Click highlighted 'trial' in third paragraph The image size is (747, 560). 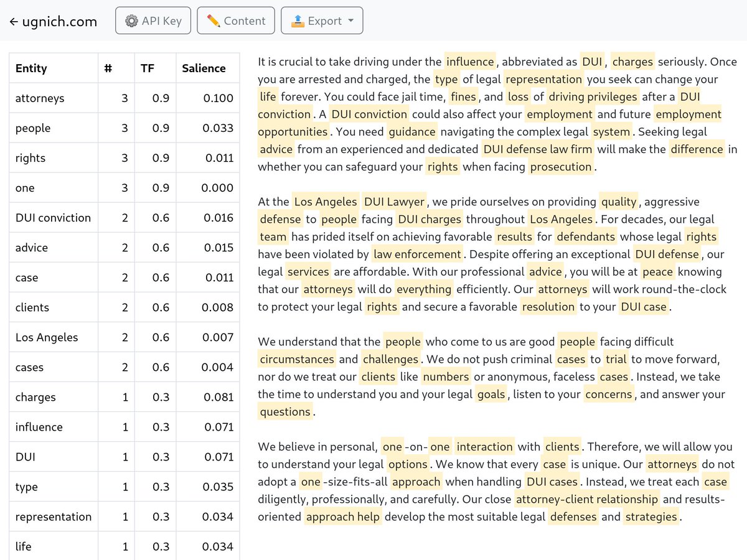tap(616, 360)
